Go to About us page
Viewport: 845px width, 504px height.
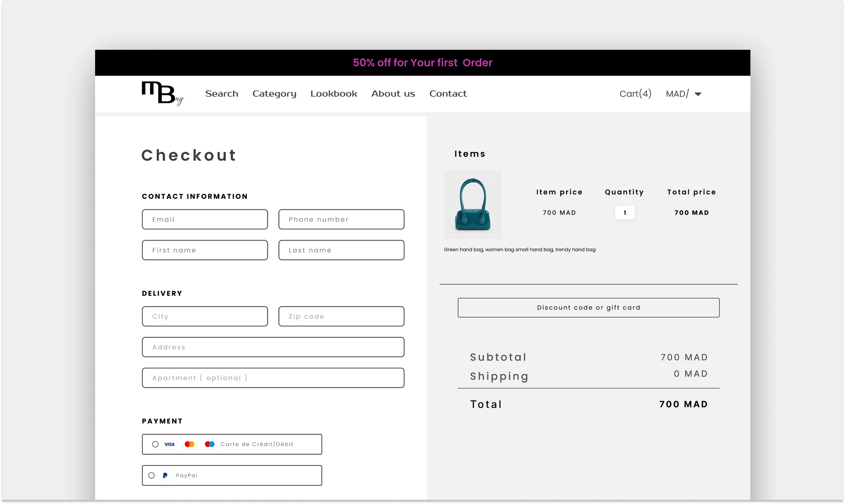click(393, 94)
